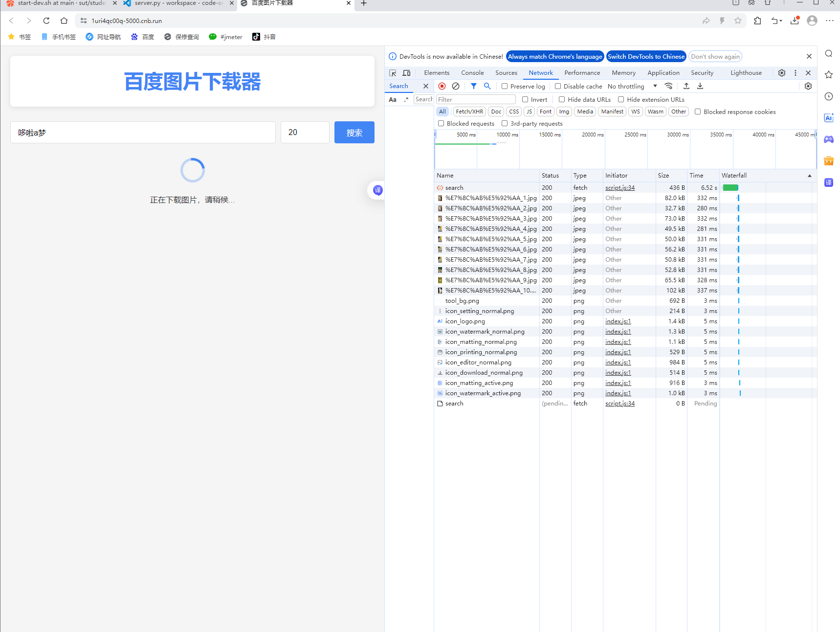Open the browser three-dot main menu
Image resolution: width=840 pixels, height=632 pixels.
[x=830, y=21]
